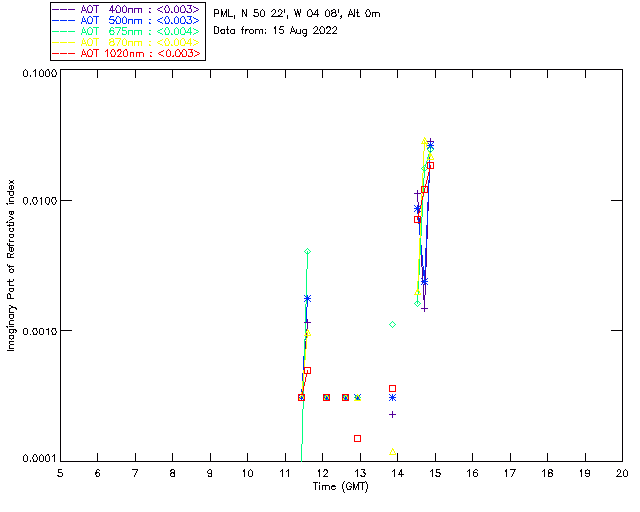The width and height of the screenshot is (640, 512).
Task: Click the green AOT 675nm legend entry
Action: click(x=127, y=31)
